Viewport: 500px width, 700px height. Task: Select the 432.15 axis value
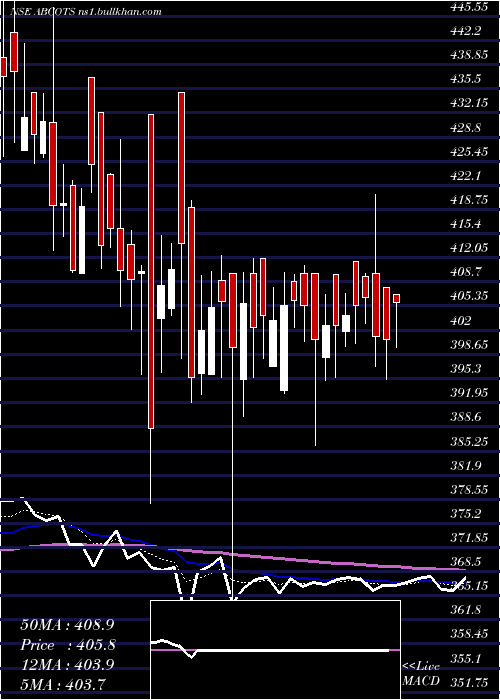467,103
